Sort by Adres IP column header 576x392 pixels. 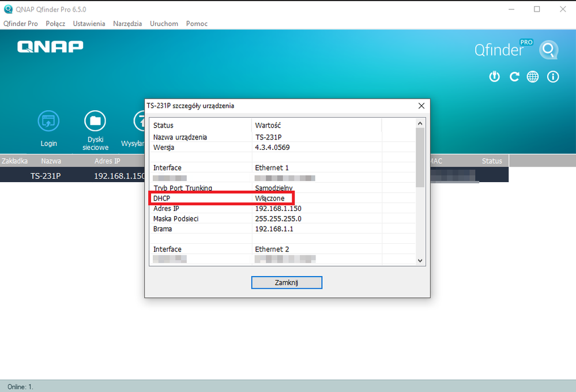click(x=107, y=161)
